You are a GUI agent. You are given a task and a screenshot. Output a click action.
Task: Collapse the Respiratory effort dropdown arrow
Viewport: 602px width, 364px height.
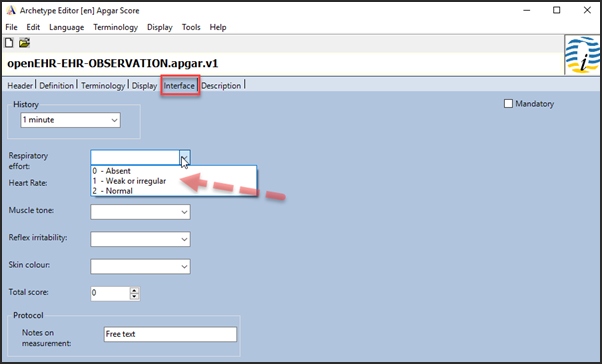(x=185, y=157)
